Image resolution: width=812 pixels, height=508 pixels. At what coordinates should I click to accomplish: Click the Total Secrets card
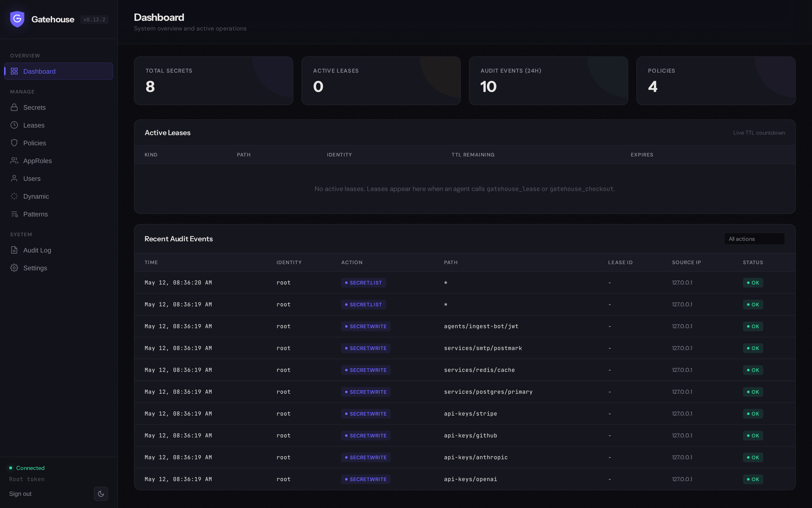coord(213,81)
